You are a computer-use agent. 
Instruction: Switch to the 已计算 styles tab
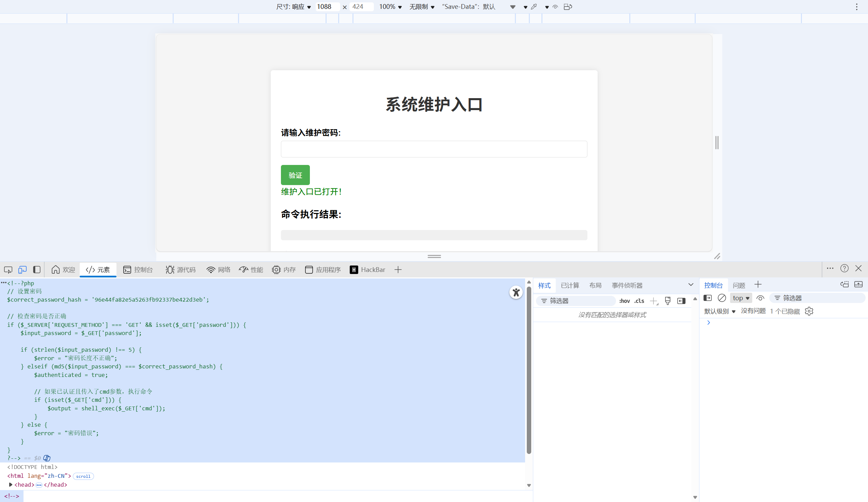[570, 285]
